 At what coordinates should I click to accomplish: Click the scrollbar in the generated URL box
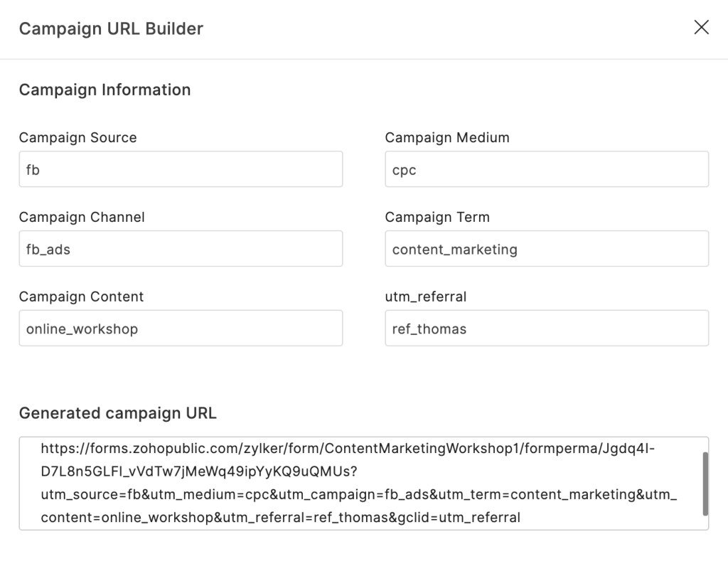point(705,484)
